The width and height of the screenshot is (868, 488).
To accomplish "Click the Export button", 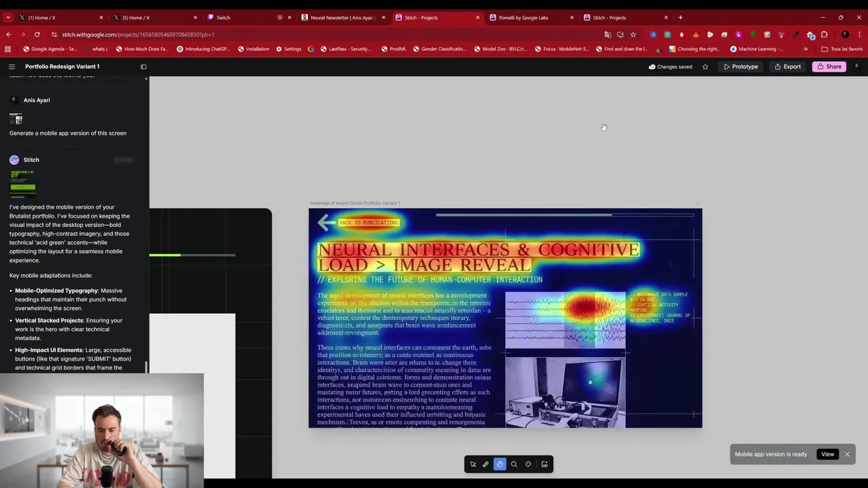I will 788,66.
